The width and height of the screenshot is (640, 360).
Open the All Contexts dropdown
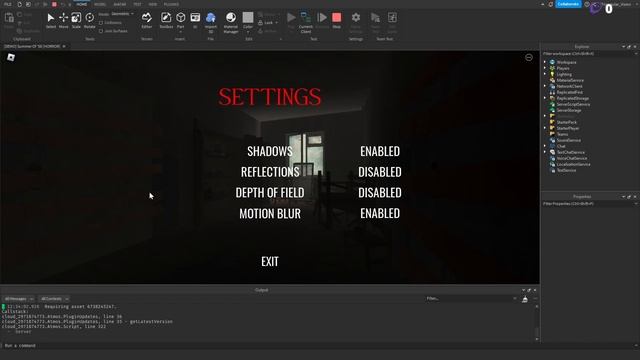tap(54, 299)
